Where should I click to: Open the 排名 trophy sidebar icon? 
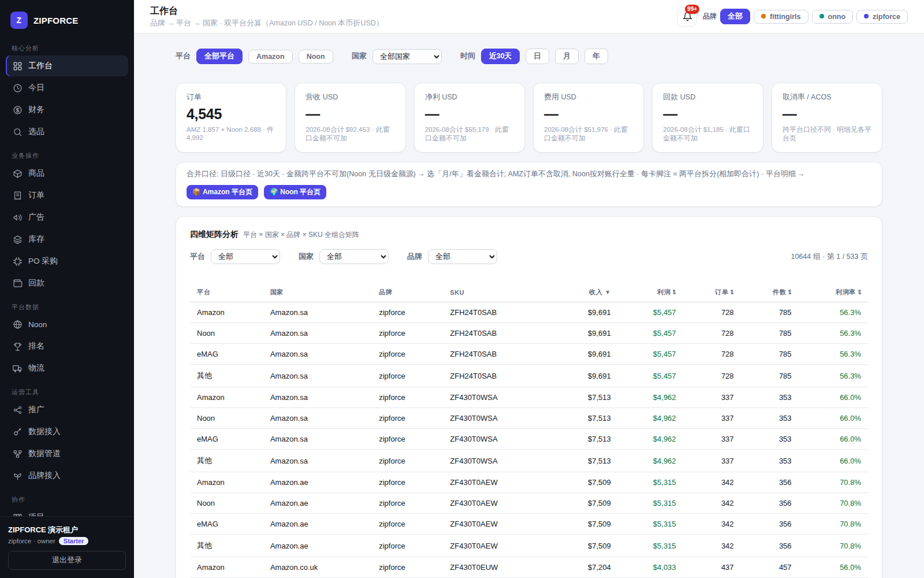click(18, 346)
